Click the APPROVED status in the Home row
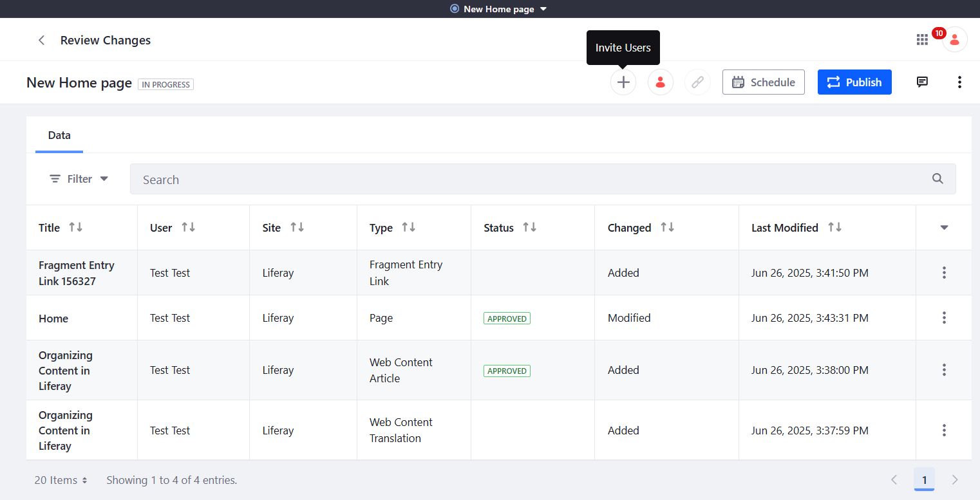Screen dimensions: 980x500 (x=507, y=319)
